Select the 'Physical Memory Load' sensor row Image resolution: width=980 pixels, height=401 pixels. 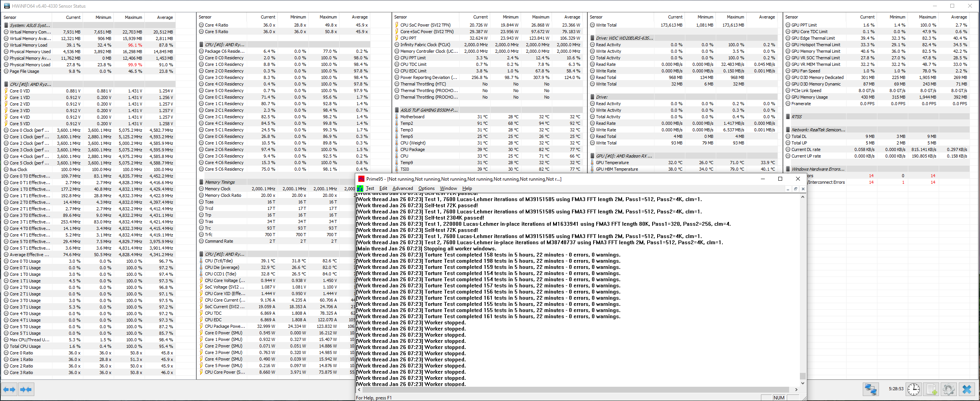click(89, 65)
